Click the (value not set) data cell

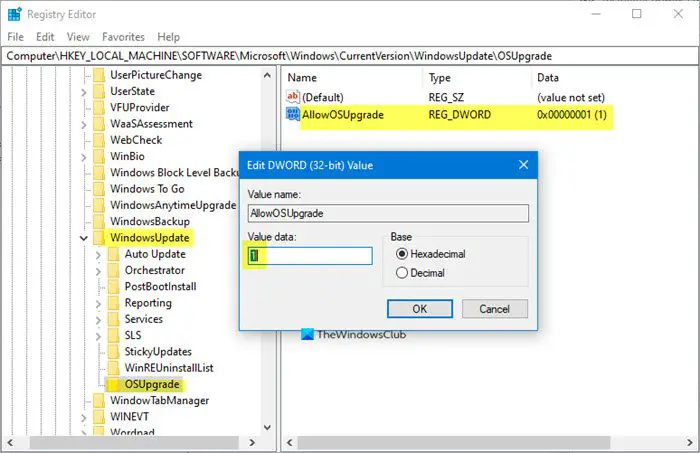click(x=571, y=97)
